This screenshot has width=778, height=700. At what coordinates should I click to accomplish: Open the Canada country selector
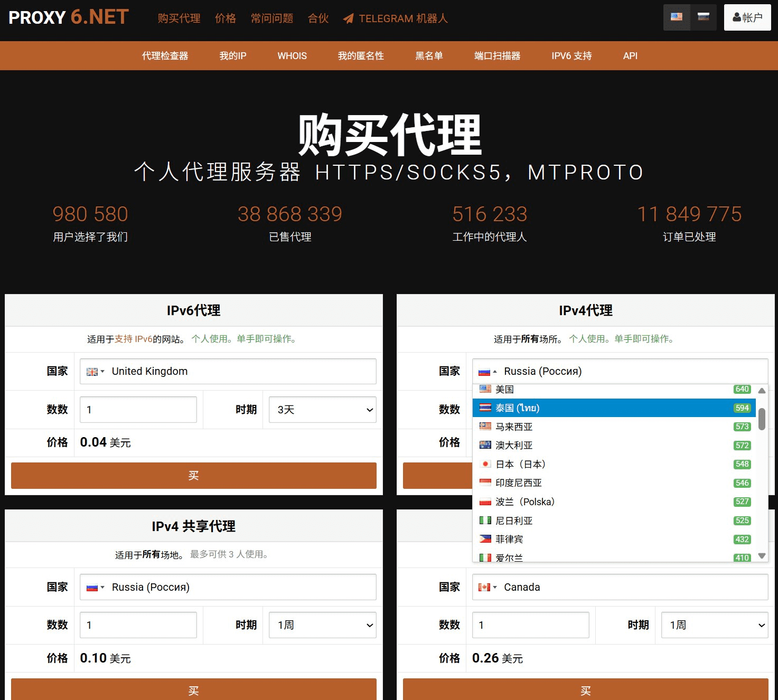point(620,587)
